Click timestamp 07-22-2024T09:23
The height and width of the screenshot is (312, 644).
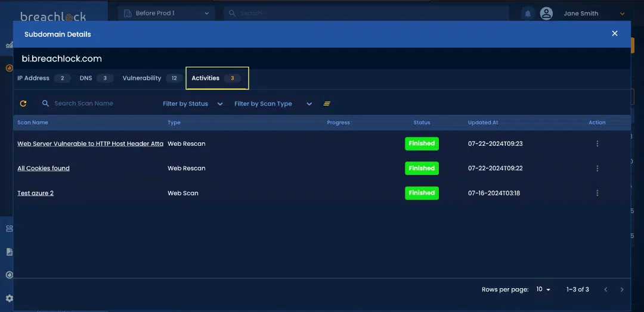pos(496,143)
